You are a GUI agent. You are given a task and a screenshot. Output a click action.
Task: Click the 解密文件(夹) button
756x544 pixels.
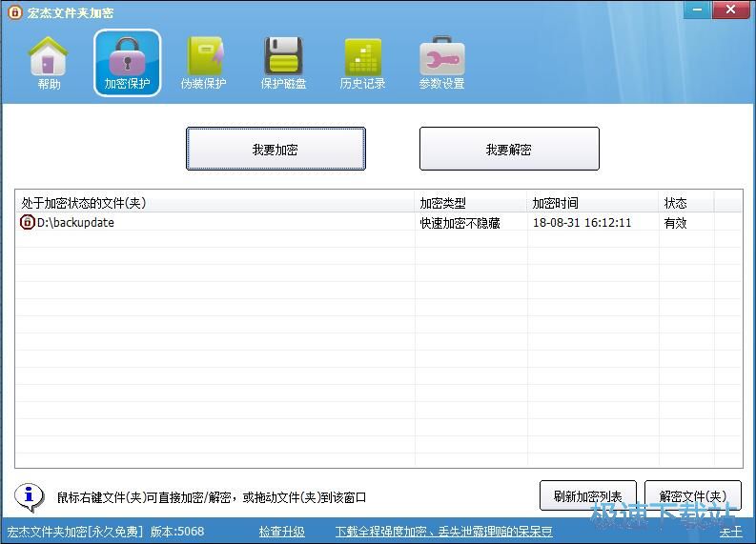pos(693,495)
